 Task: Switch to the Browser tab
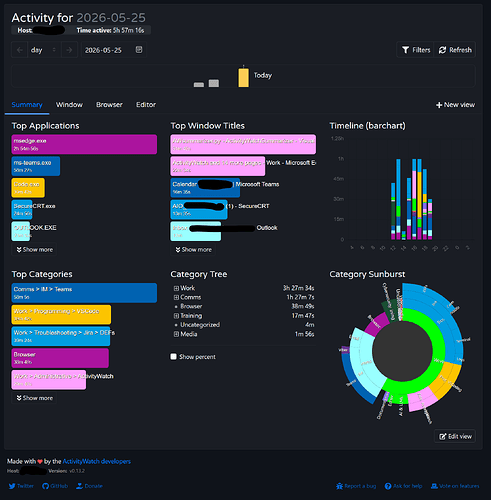pyautogui.click(x=109, y=105)
